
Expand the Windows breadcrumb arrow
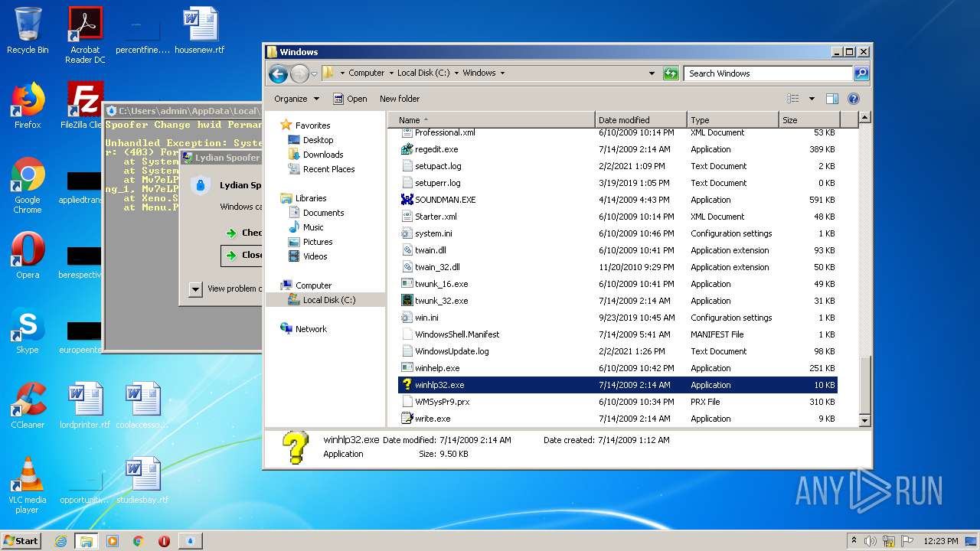tap(502, 73)
